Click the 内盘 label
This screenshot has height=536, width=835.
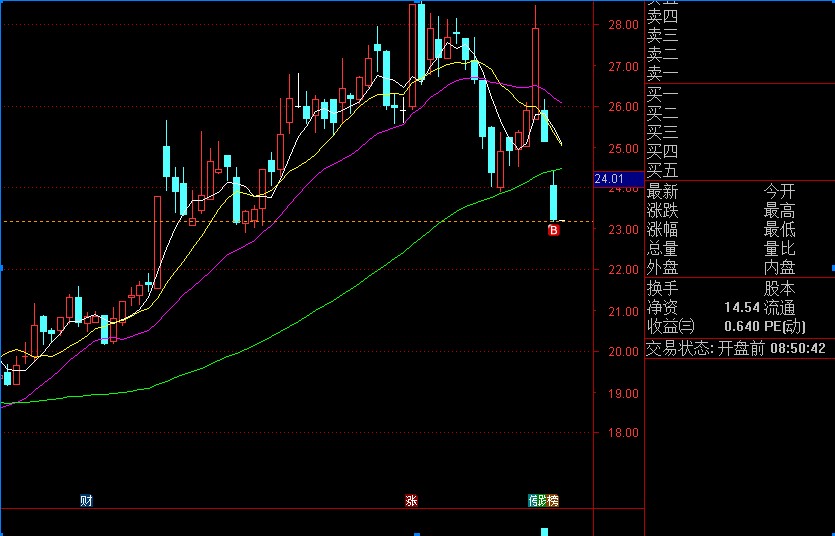point(779,267)
